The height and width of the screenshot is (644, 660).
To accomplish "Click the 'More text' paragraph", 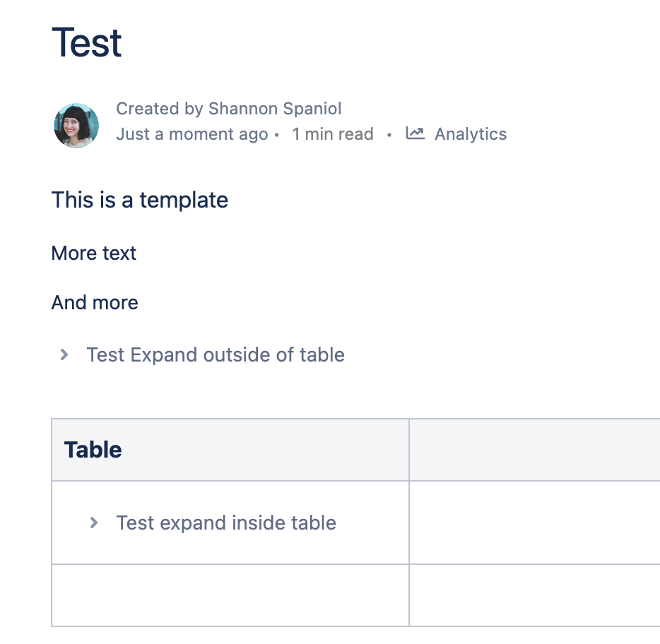I will pyautogui.click(x=93, y=254).
